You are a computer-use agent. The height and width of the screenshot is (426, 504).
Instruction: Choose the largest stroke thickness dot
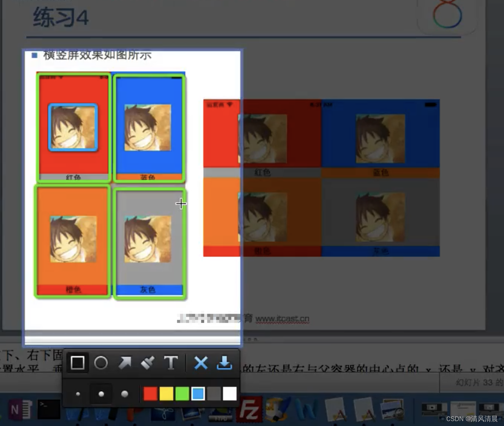[125, 394]
